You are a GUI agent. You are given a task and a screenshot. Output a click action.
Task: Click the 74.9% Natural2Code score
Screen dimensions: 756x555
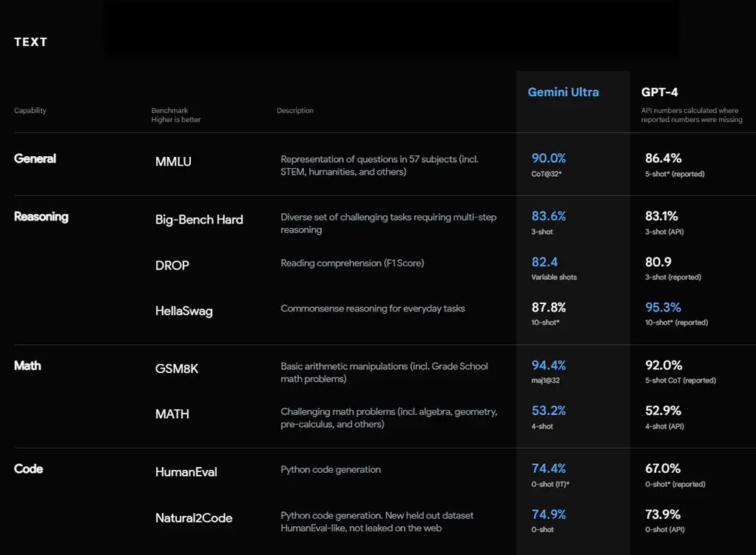[549, 514]
